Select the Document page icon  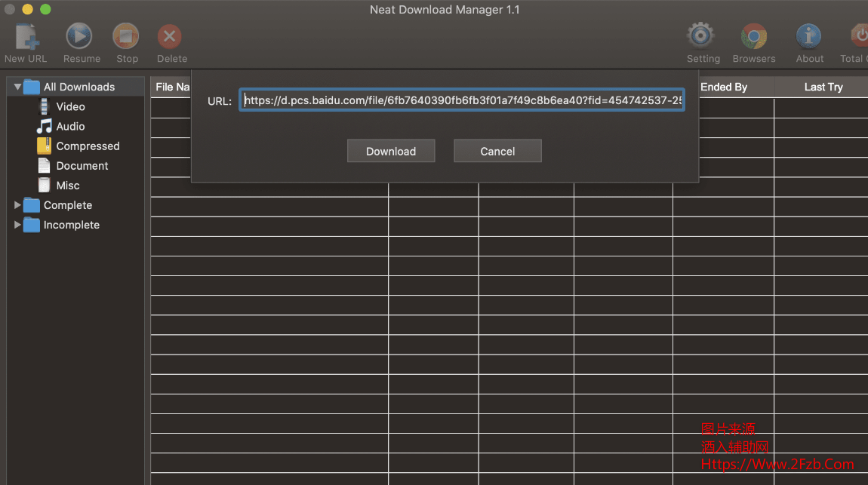[x=45, y=166]
